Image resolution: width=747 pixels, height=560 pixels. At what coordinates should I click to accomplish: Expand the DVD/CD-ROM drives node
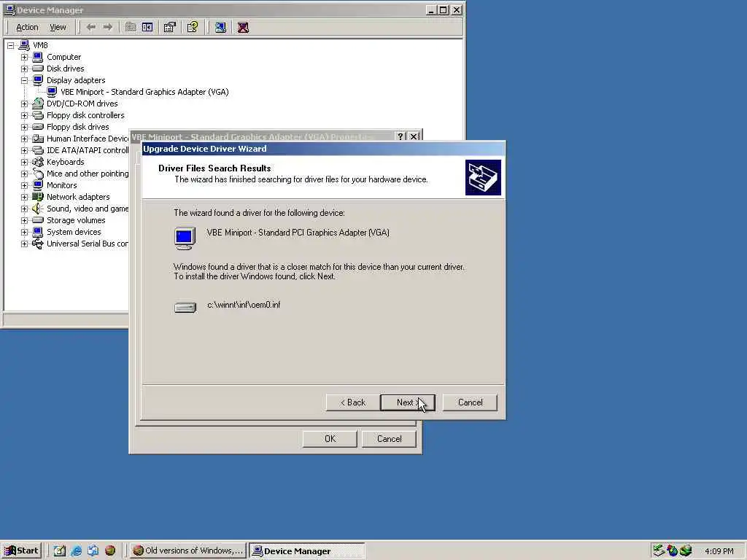[24, 104]
